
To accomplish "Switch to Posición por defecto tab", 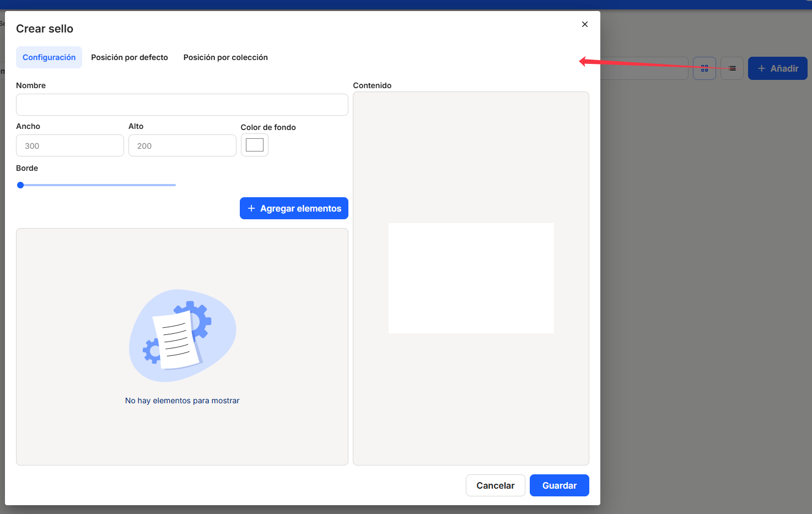I will point(130,57).
